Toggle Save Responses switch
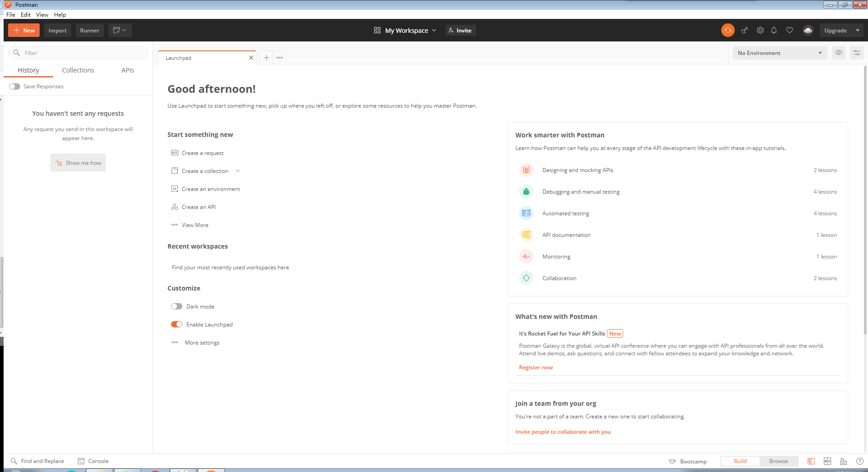868x472 pixels. pos(14,86)
